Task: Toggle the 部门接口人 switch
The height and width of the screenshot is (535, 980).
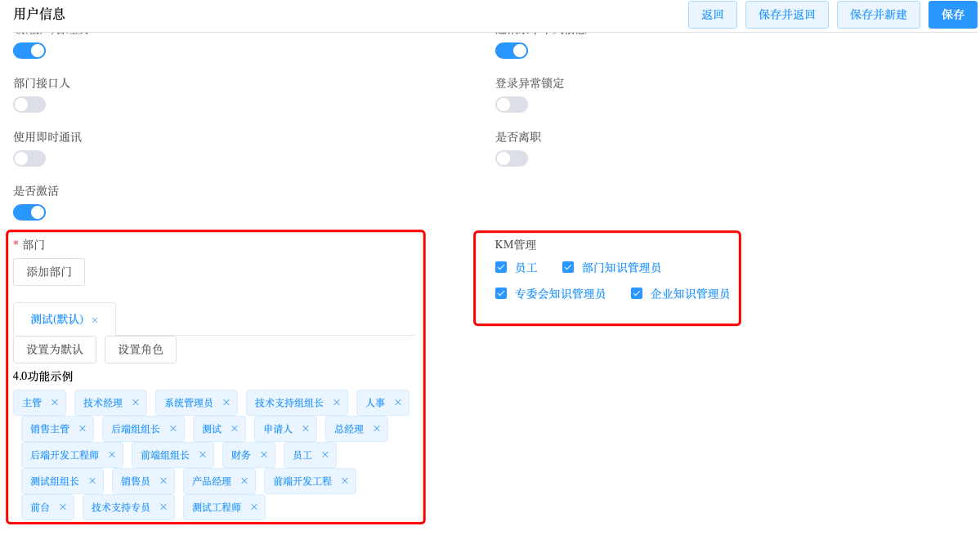Action: 29,105
